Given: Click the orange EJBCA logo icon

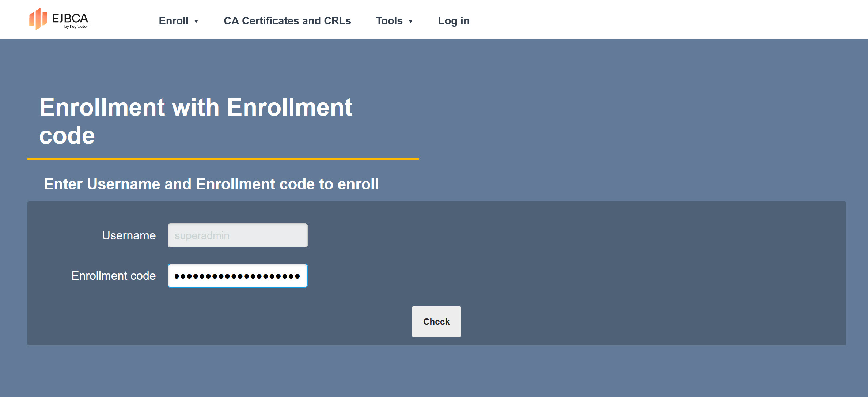Looking at the screenshot, I should [x=38, y=19].
